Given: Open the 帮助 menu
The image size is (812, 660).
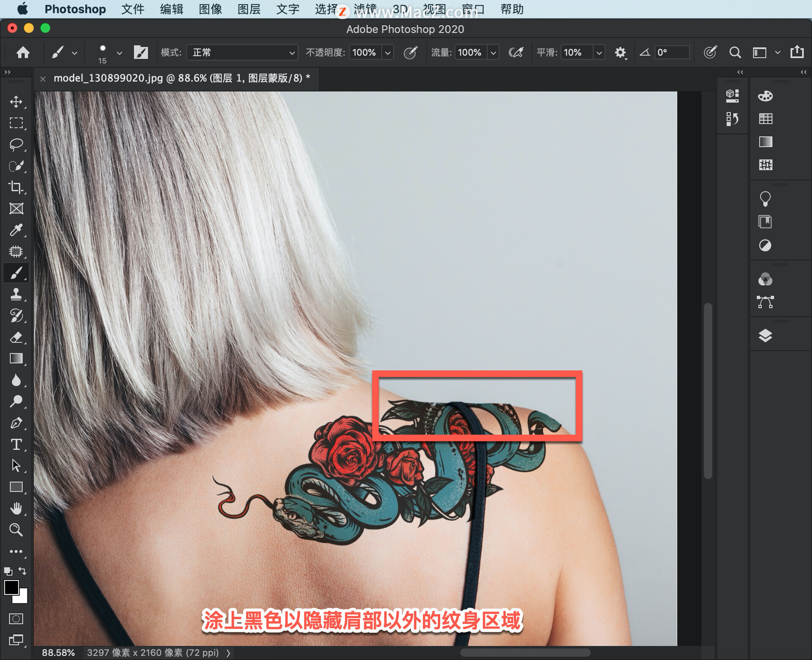Looking at the screenshot, I should (512, 9).
